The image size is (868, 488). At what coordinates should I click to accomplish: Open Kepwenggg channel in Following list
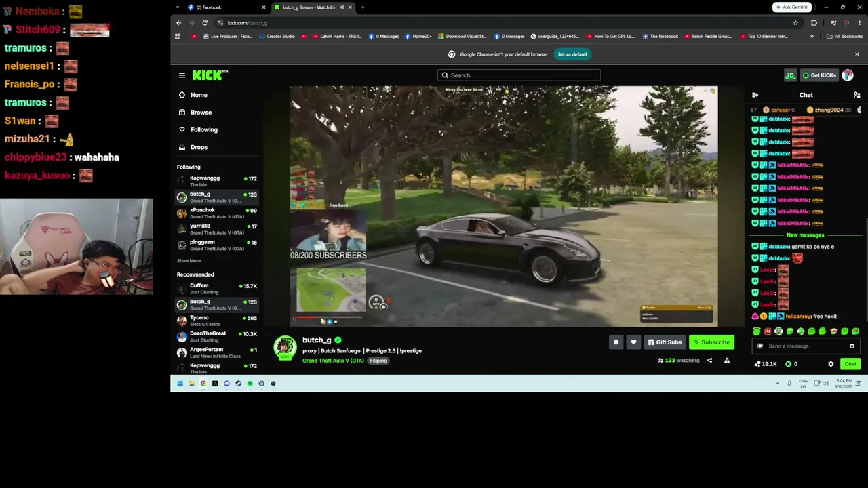coord(217,181)
